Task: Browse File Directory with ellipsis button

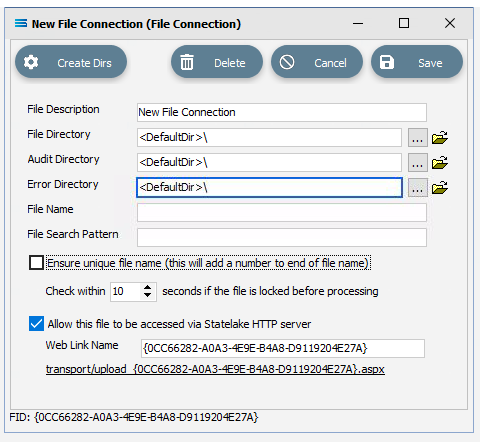Action: click(418, 137)
